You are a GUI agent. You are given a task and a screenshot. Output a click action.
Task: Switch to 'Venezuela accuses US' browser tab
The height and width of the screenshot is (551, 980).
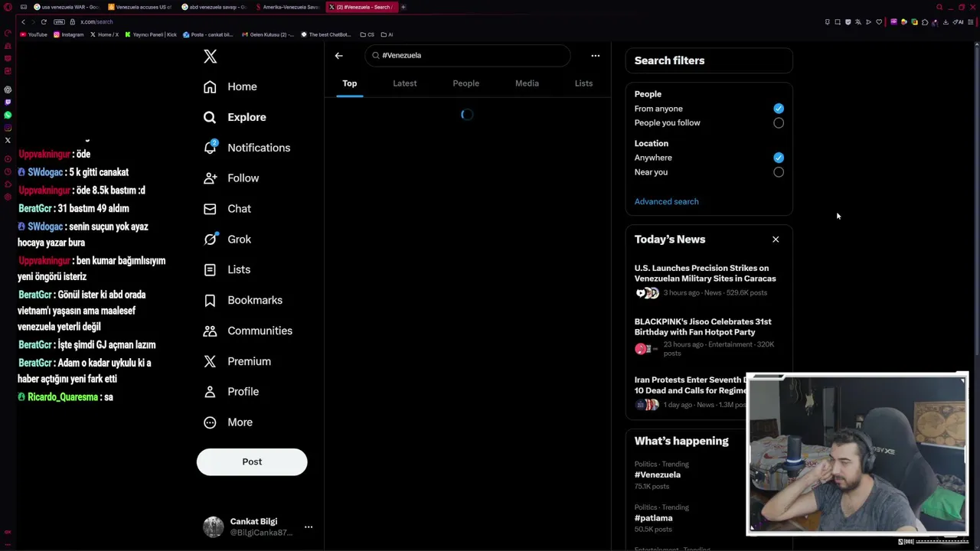[140, 7]
